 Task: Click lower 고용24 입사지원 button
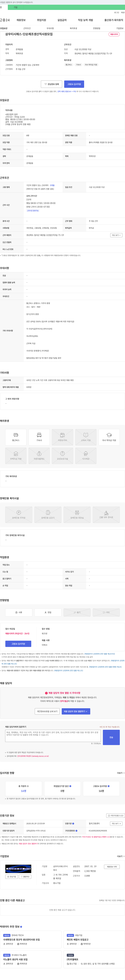pyautogui.click(x=18, y=644)
